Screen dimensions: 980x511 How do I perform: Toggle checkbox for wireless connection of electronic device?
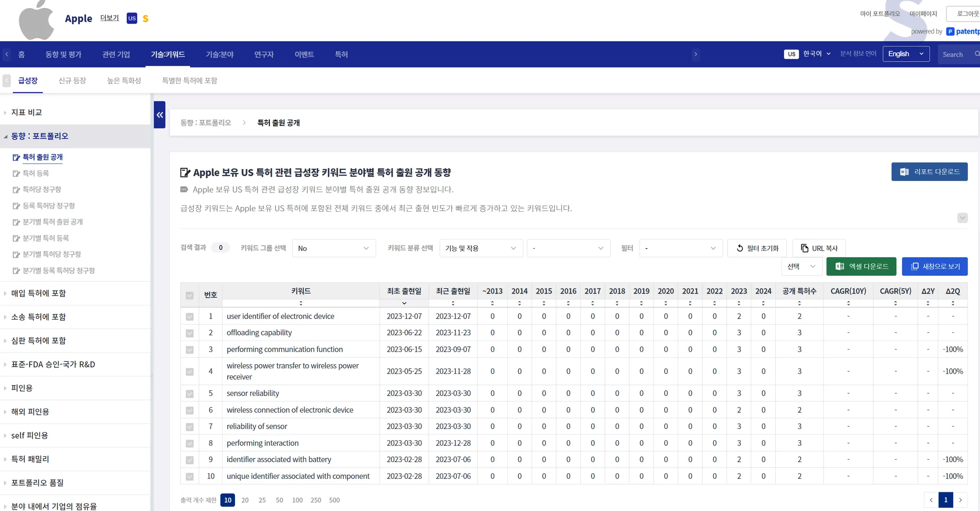click(190, 410)
